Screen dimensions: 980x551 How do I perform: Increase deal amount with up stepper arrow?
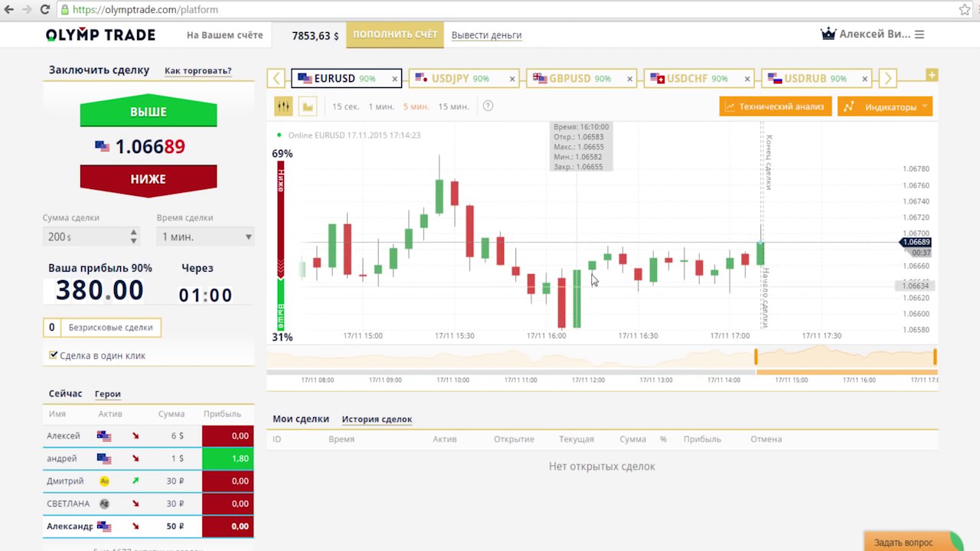pyautogui.click(x=134, y=232)
